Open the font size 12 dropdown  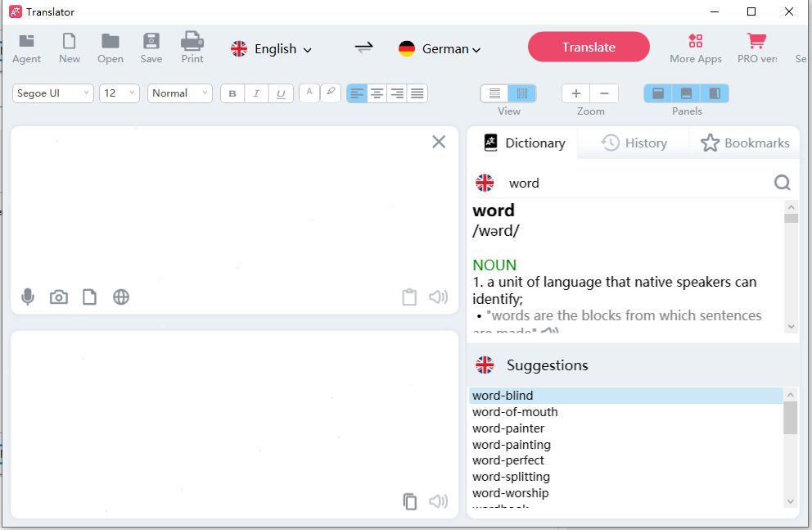pos(120,93)
